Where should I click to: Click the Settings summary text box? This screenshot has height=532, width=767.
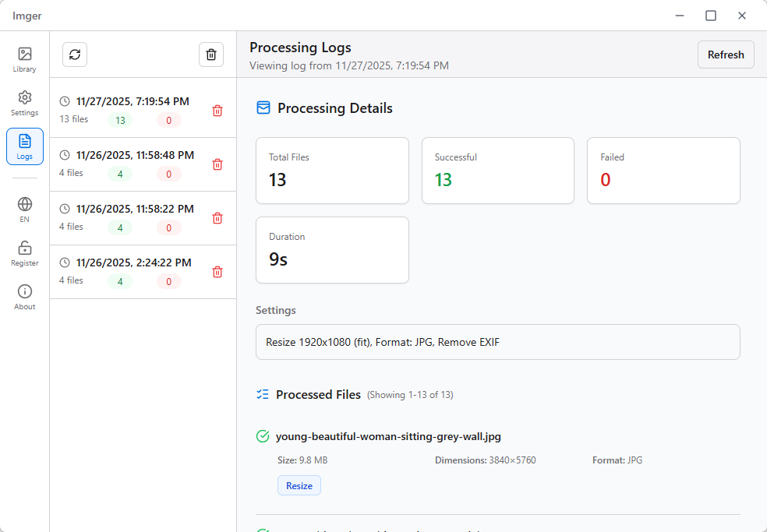coord(497,342)
